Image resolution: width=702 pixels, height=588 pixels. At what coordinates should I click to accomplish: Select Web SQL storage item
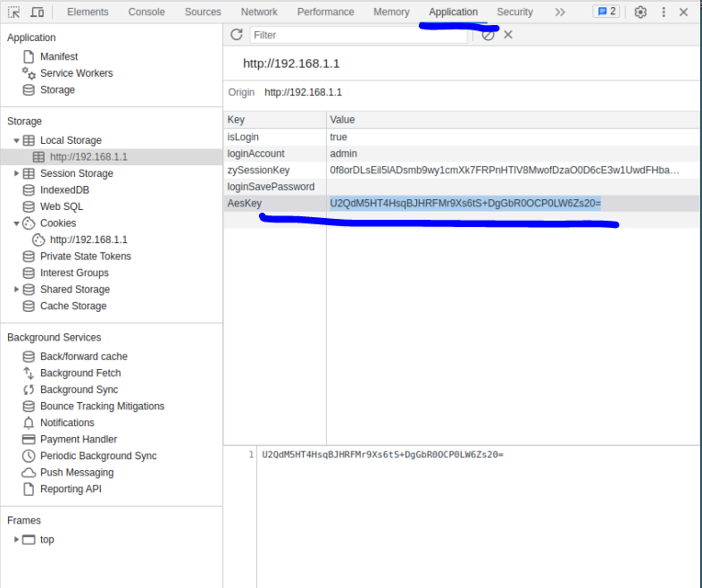coord(62,206)
